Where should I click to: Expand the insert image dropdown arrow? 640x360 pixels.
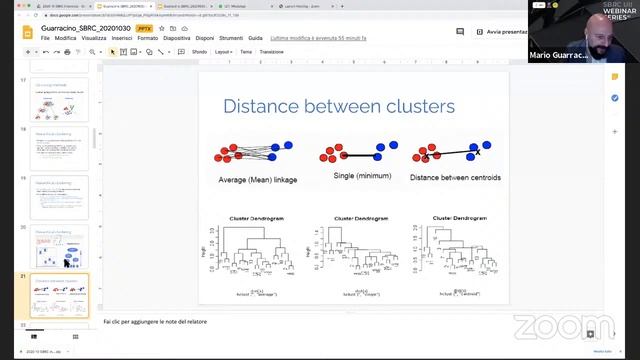[140, 52]
